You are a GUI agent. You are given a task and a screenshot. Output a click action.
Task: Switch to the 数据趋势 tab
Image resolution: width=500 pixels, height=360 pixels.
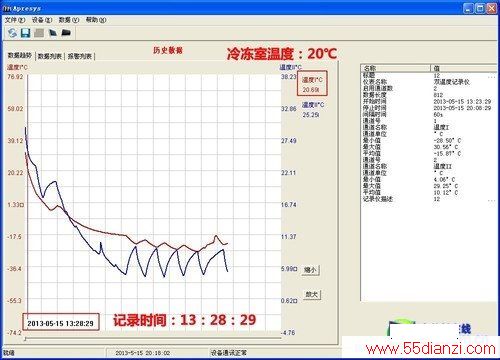coord(20,55)
